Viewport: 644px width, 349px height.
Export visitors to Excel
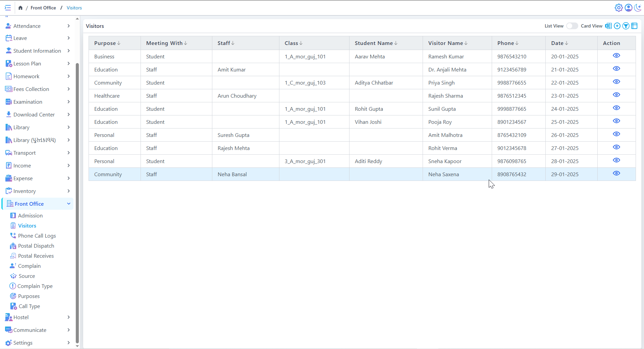click(x=608, y=26)
